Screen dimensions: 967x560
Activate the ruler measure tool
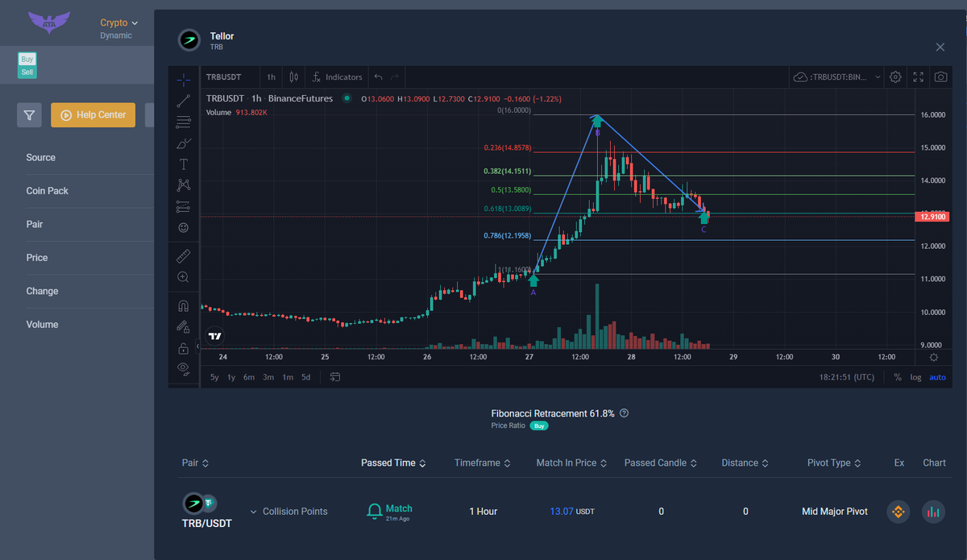tap(184, 256)
